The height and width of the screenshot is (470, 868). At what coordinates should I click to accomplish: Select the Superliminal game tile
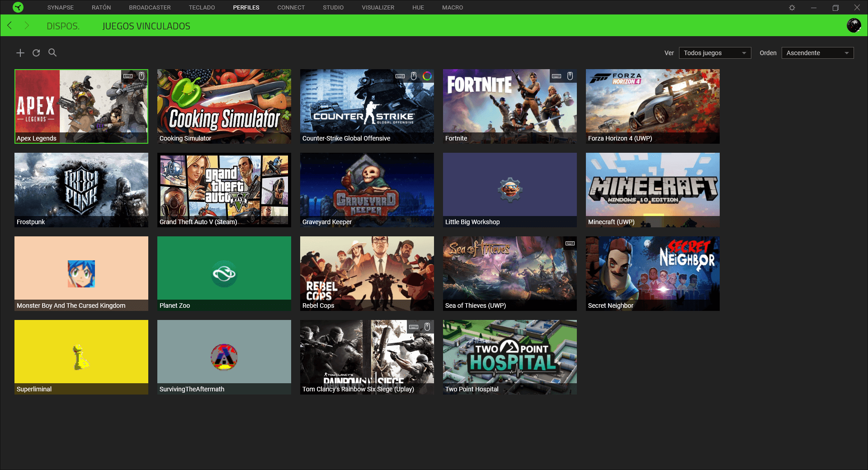[x=81, y=357]
